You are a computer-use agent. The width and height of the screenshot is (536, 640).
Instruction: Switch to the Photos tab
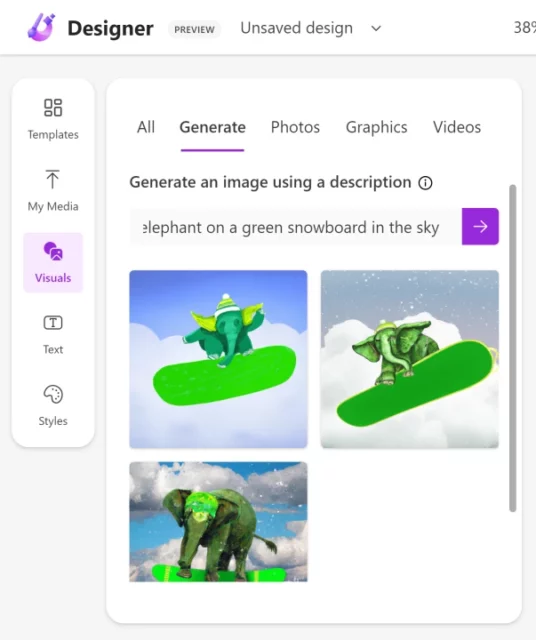tap(295, 127)
